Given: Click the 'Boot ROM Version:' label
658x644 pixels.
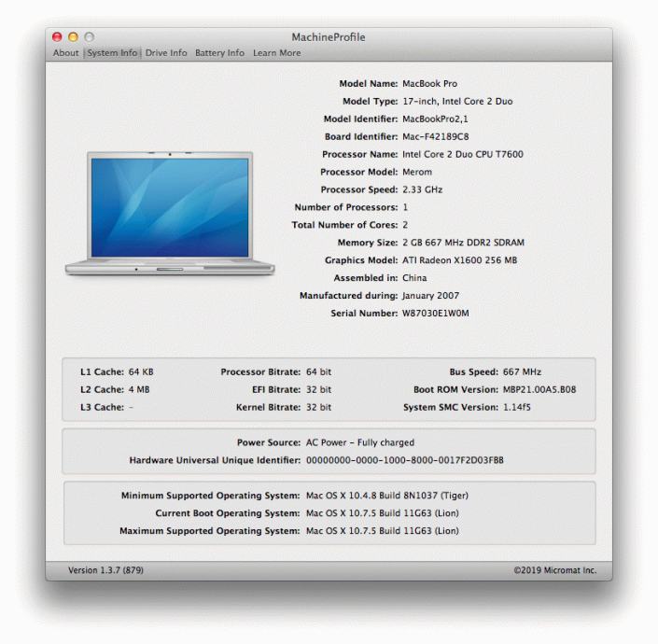Looking at the screenshot, I should coord(455,390).
